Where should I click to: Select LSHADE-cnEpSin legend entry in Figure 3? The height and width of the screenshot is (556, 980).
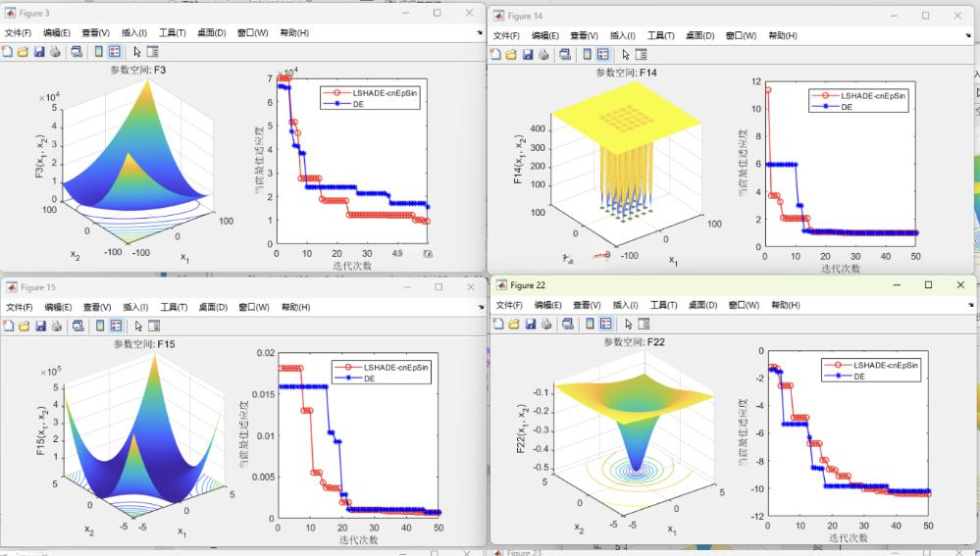(371, 92)
